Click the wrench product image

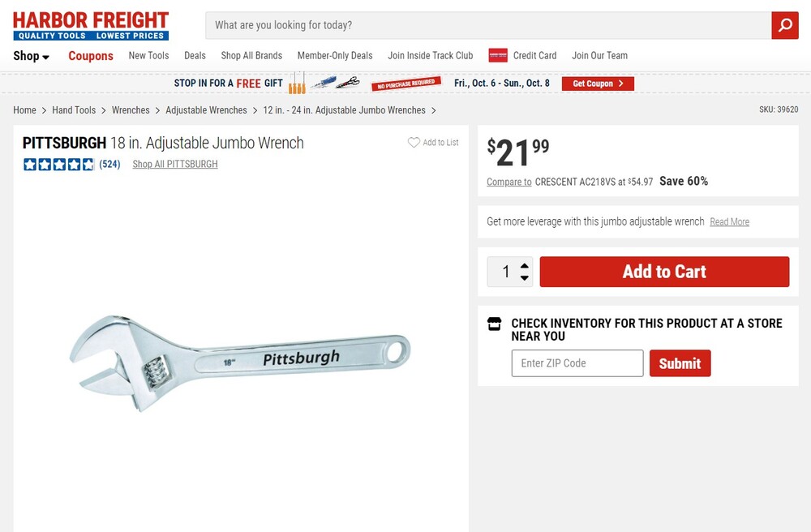click(240, 359)
